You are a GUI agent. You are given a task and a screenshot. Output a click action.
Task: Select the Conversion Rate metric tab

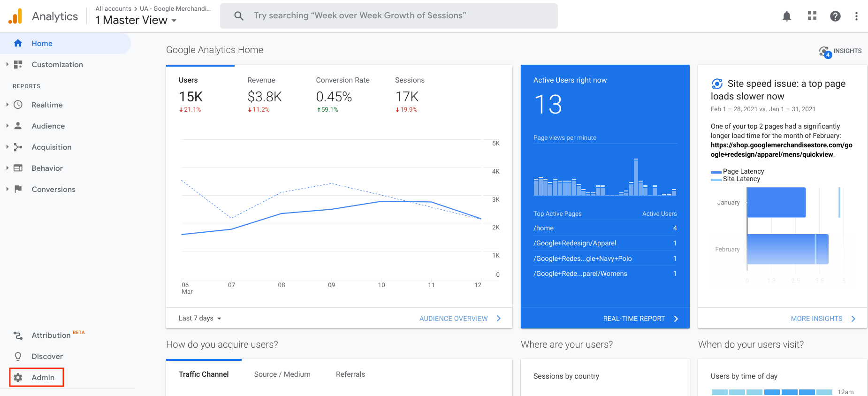[x=343, y=96]
